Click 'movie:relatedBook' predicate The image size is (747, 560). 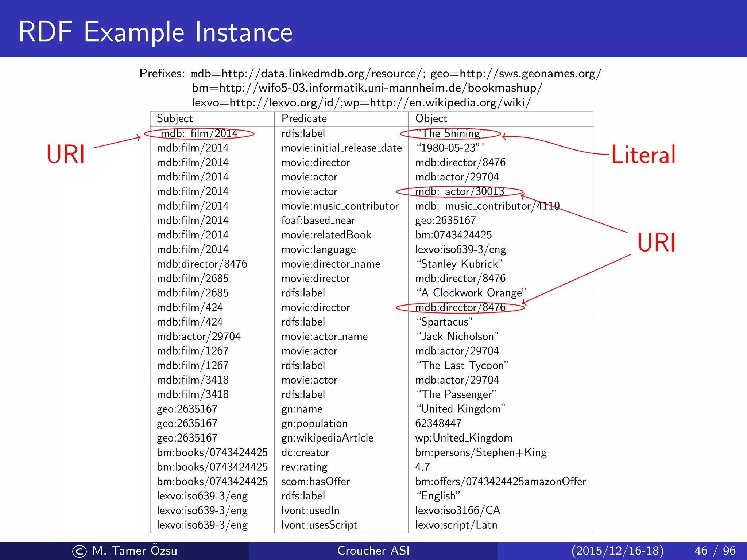326,235
